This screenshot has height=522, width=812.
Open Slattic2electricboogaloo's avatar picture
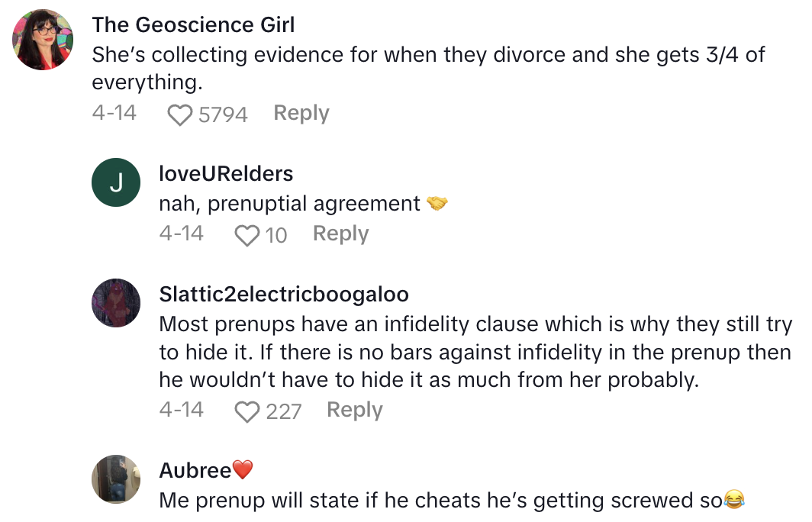tap(116, 304)
